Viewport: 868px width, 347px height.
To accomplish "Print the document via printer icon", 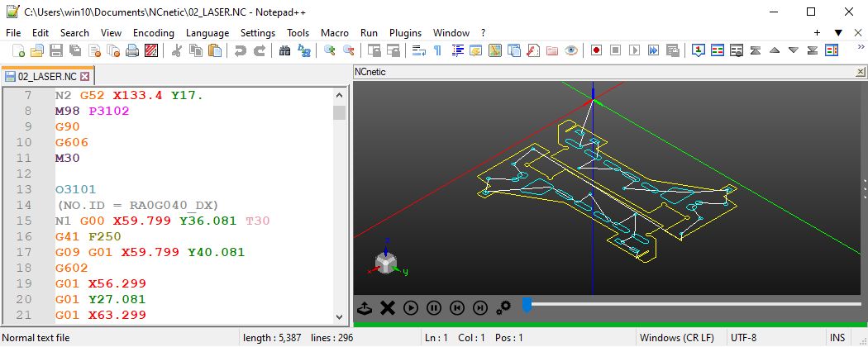I will (131, 51).
